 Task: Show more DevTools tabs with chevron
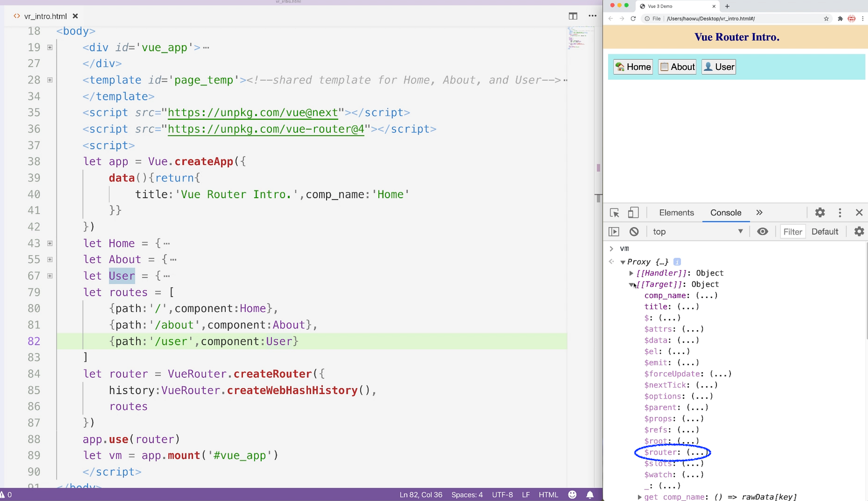tap(759, 213)
